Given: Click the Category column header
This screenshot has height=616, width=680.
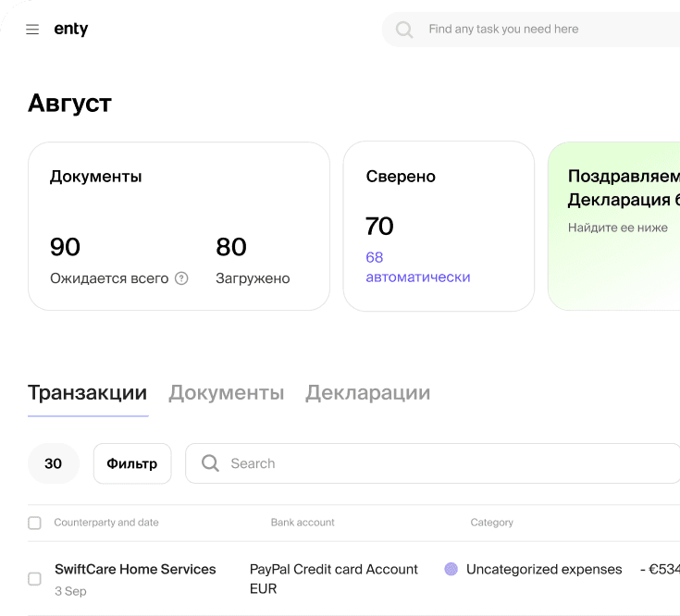Looking at the screenshot, I should coord(492,523).
